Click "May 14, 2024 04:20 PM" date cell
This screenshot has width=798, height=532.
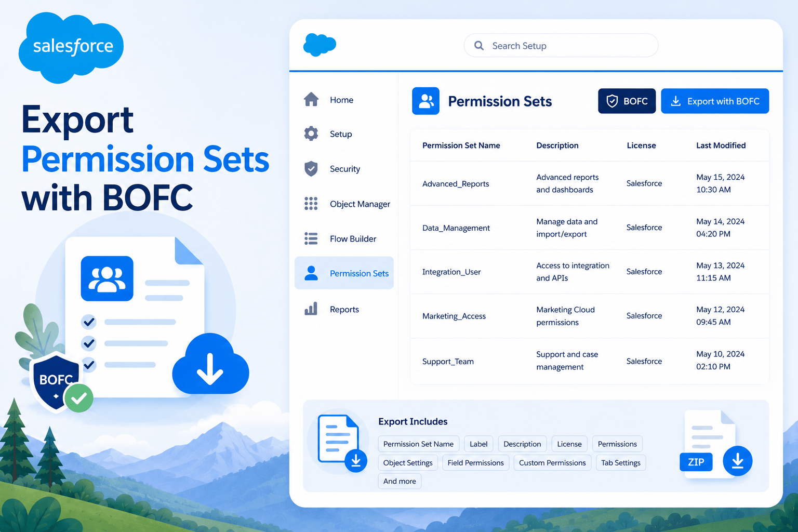coord(720,228)
